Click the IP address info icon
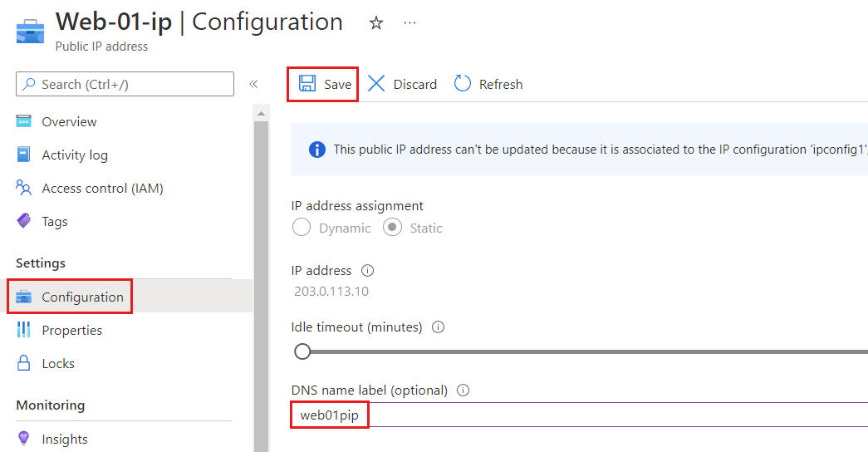 tap(367, 271)
